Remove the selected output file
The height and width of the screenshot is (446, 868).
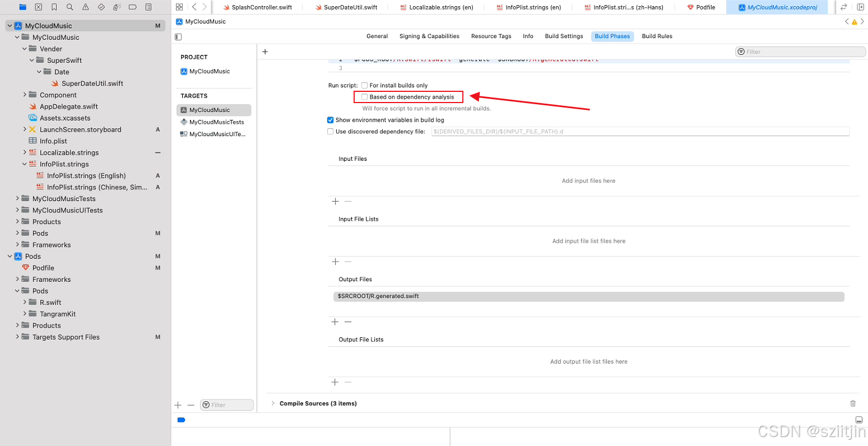pos(348,322)
